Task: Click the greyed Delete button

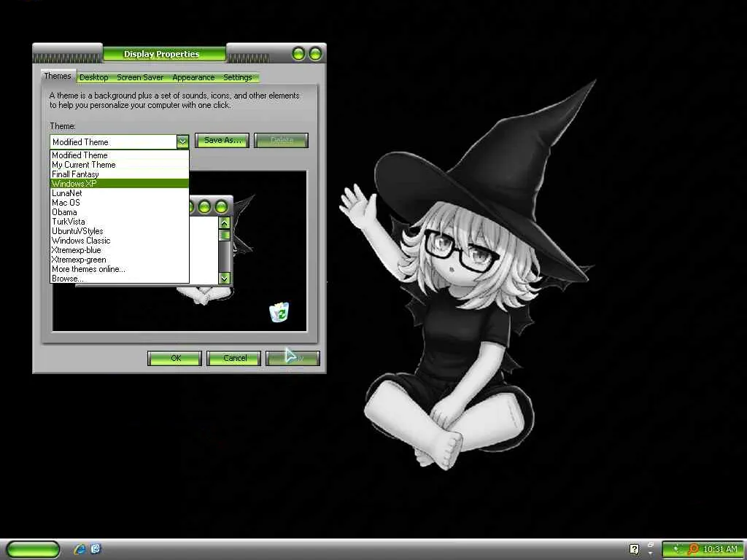Action: point(281,140)
